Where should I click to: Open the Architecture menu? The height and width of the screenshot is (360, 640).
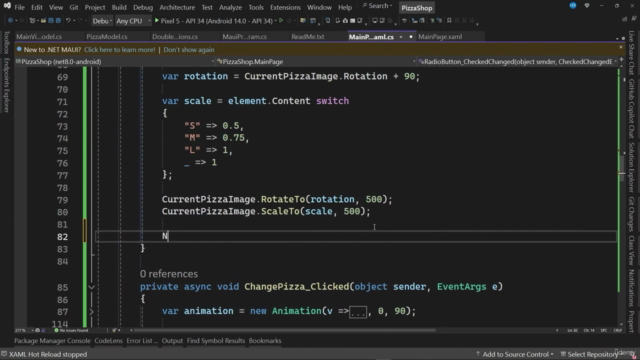[x=177, y=7]
